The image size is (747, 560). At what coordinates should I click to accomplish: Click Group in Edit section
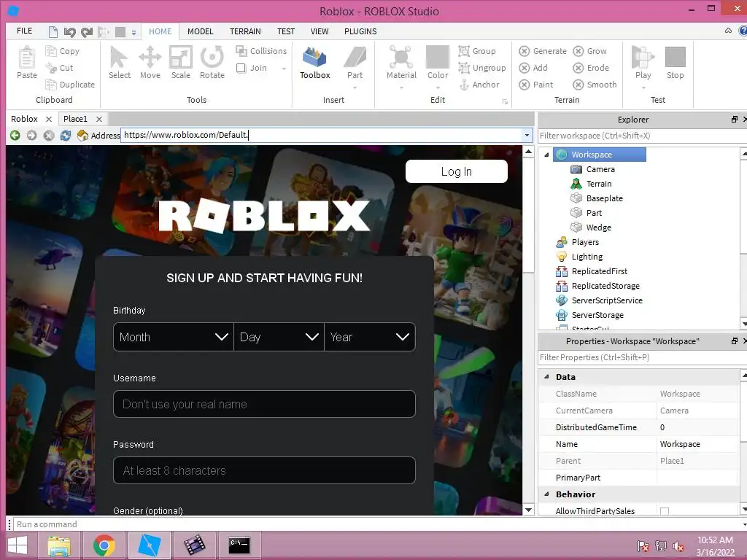pyautogui.click(x=477, y=51)
